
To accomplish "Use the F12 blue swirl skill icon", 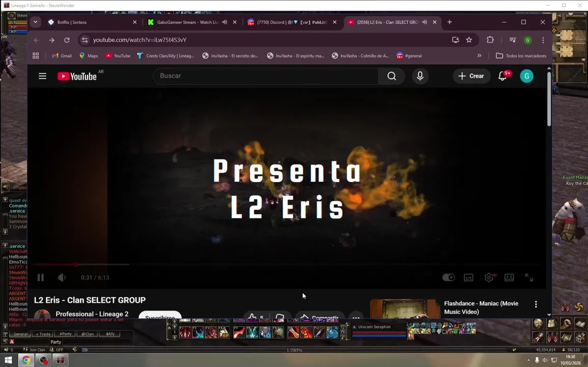I will (x=332, y=332).
